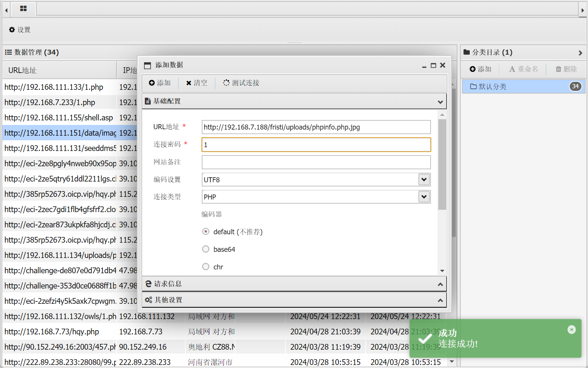Dismiss the 连接成功 success notification
588x368 pixels.
[x=572, y=329]
